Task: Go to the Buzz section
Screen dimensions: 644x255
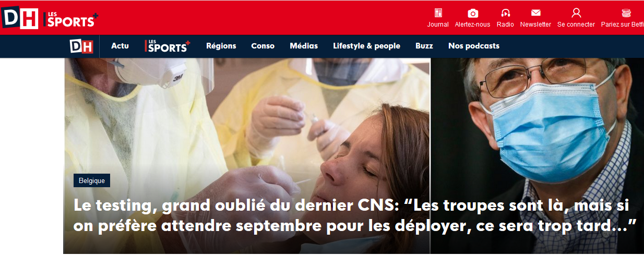Action: (424, 46)
